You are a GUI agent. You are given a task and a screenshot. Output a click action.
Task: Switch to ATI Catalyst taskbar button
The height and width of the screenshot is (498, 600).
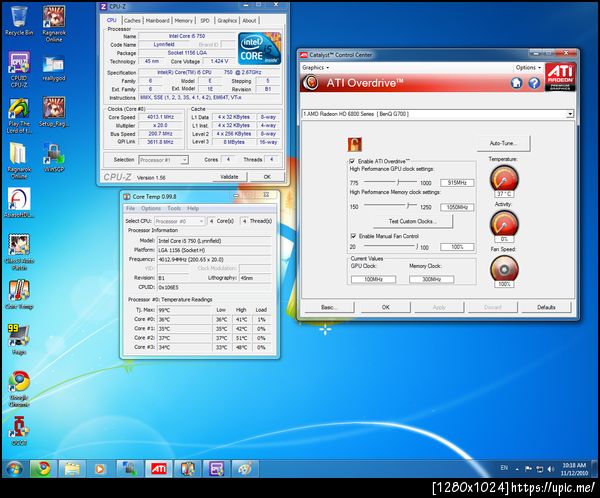[158, 469]
